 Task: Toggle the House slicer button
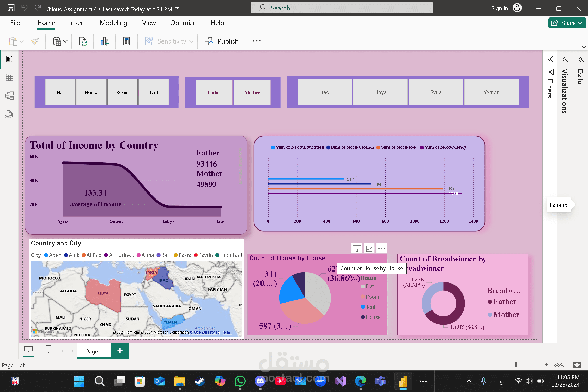click(92, 92)
